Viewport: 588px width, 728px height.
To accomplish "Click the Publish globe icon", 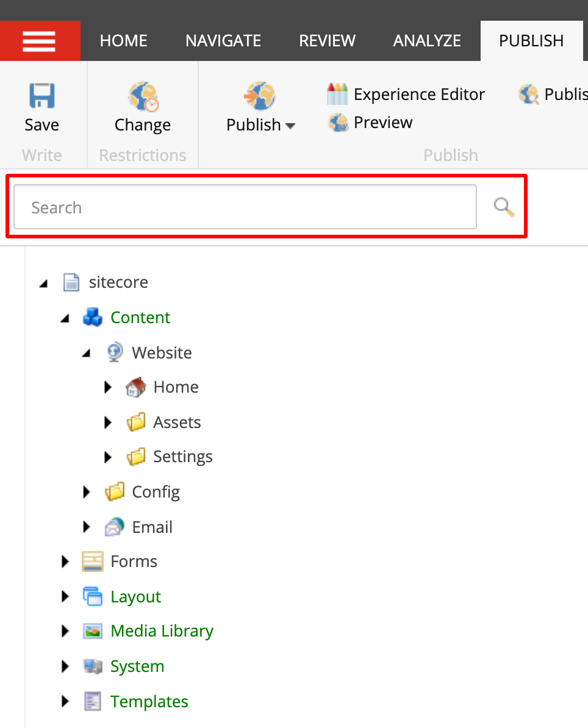I will click(x=260, y=96).
